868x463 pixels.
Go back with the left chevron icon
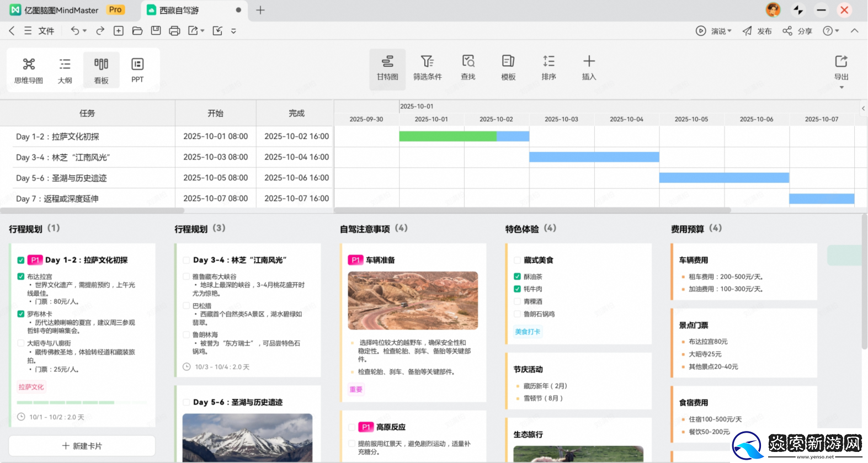click(x=12, y=31)
